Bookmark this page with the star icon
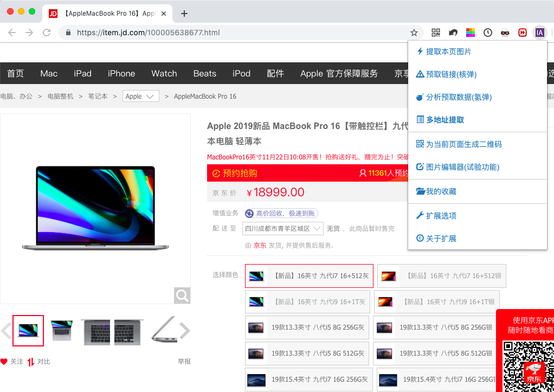The width and height of the screenshot is (554, 392). tap(414, 33)
